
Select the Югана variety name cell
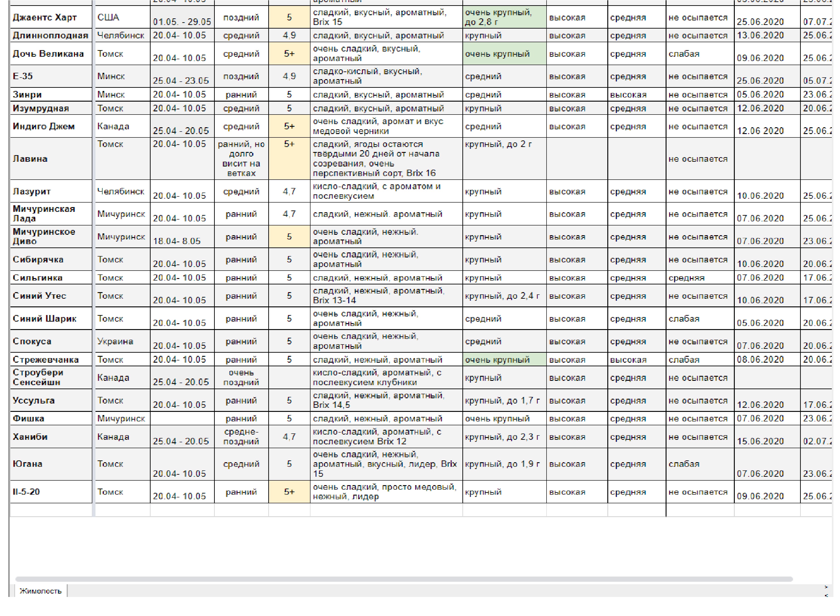point(51,464)
